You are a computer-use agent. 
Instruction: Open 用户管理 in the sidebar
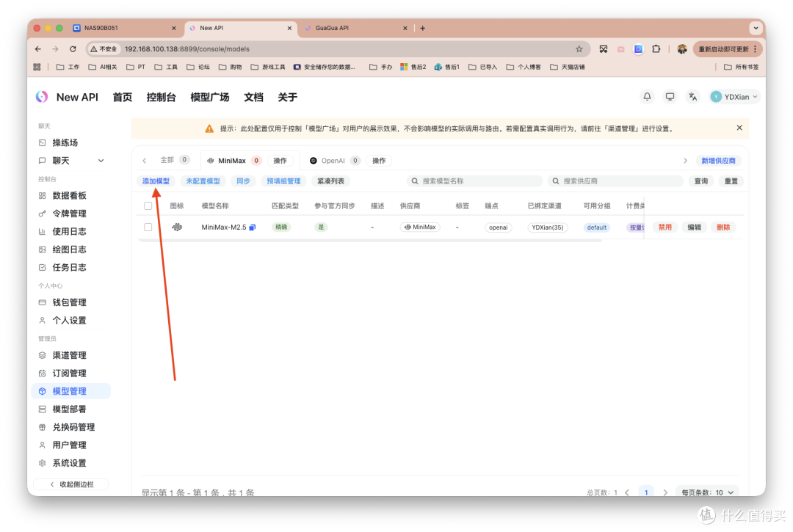point(70,445)
